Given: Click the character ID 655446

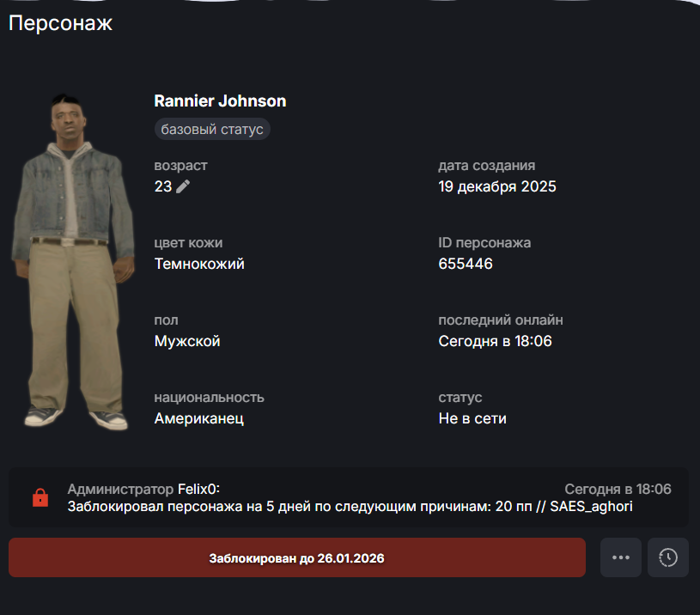Looking at the screenshot, I should [x=466, y=264].
